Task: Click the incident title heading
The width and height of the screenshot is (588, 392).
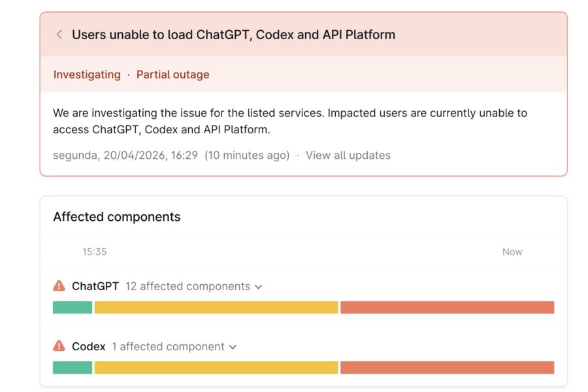Action: coord(234,35)
